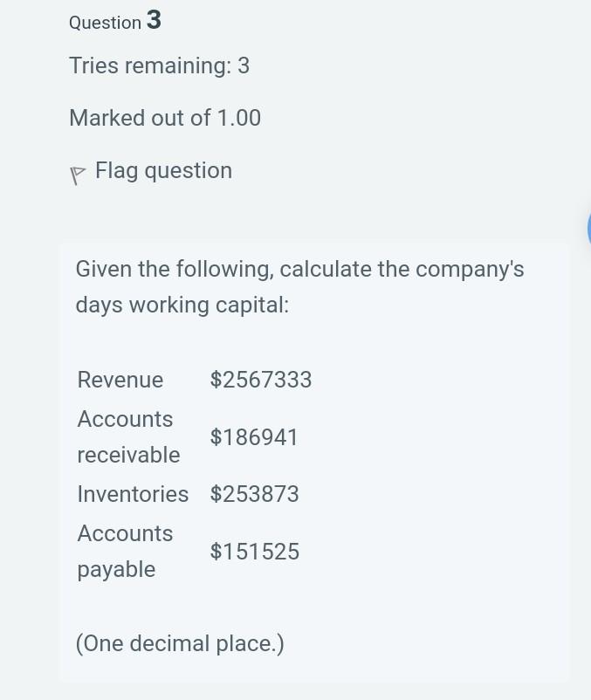
Task: Select the Flag question link
Action: pyautogui.click(x=163, y=170)
